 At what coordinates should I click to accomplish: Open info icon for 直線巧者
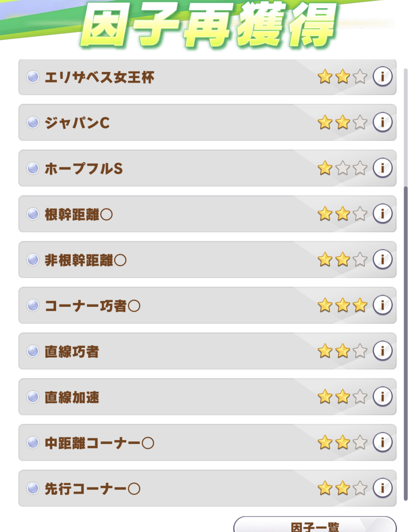point(382,351)
